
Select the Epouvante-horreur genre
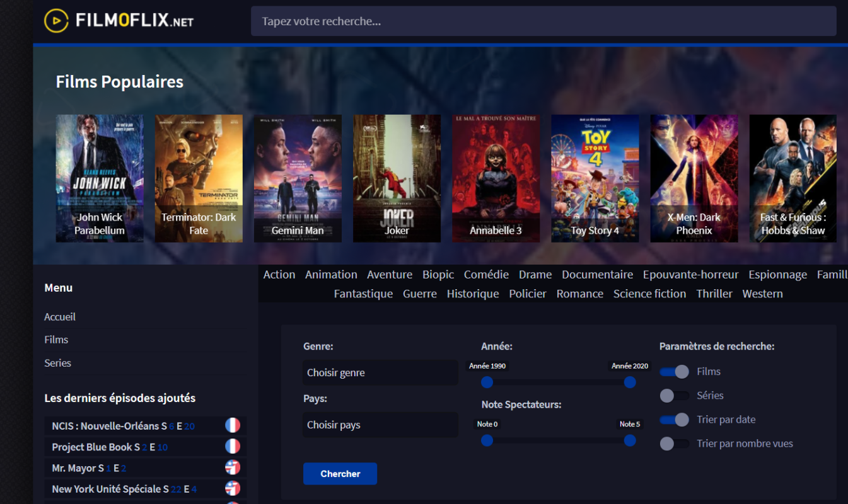[690, 275]
